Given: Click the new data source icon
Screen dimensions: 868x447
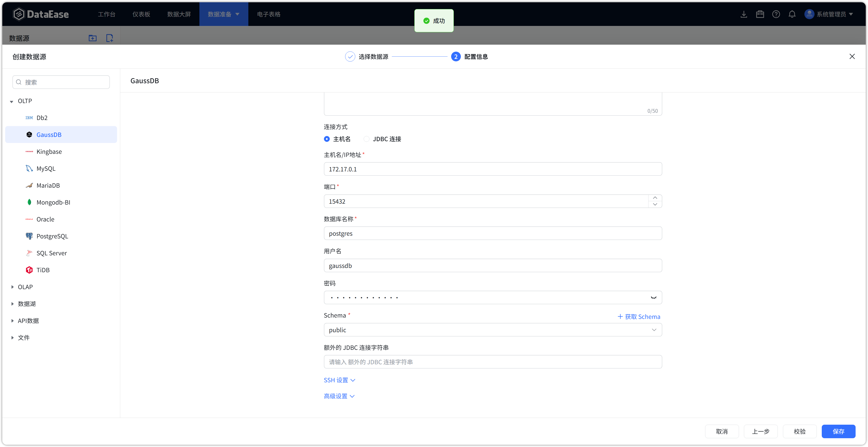Looking at the screenshot, I should (109, 38).
